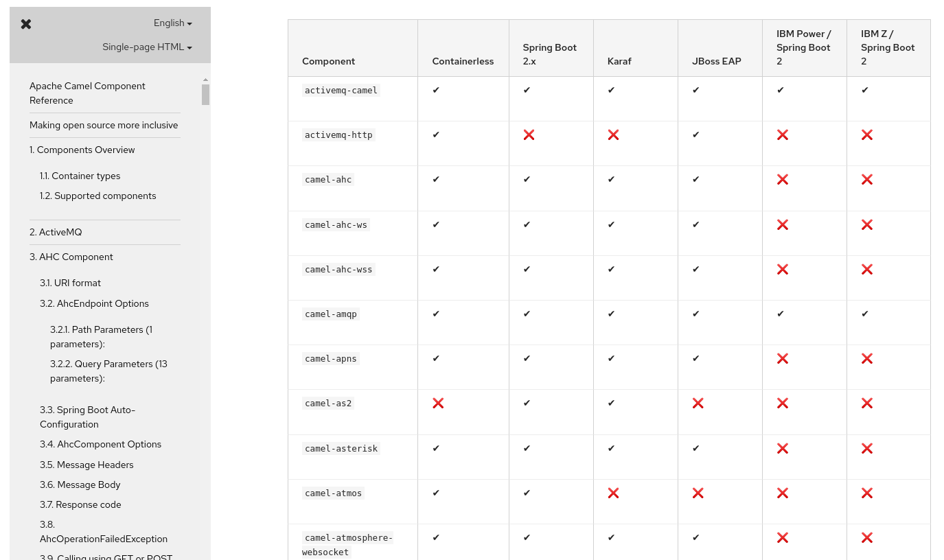
Task: Open Apache Camel Component Reference link
Action: coord(87,93)
